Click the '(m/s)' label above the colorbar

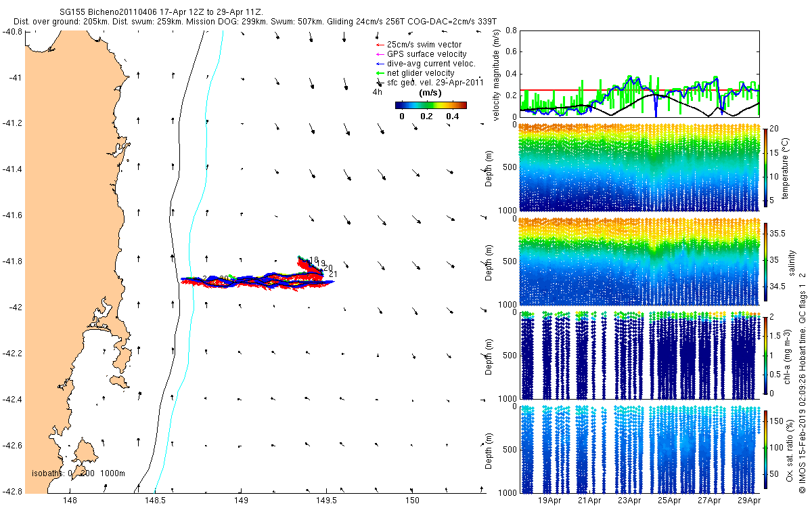click(x=431, y=92)
